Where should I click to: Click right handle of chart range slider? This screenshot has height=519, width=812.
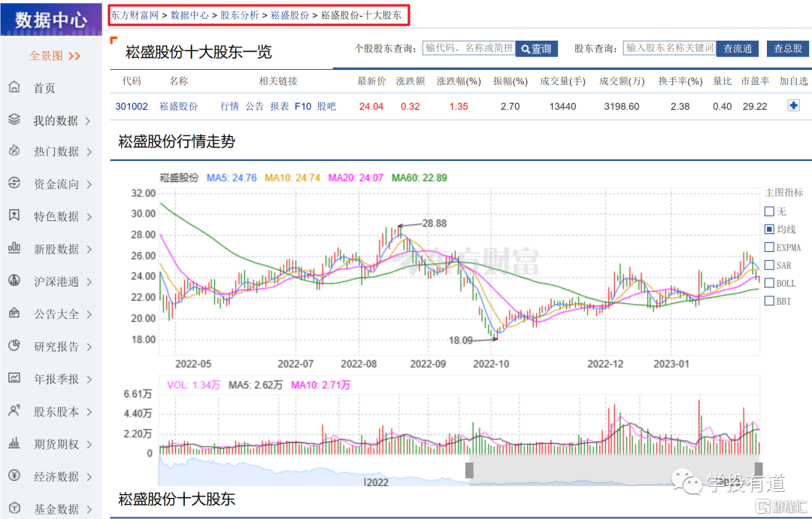tap(759, 470)
